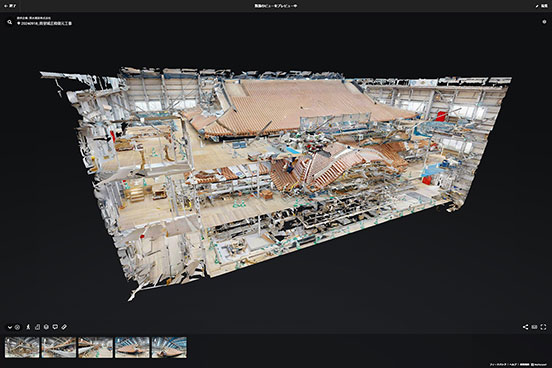Activate the measurement ruler tool
This screenshot has width=552, height=368.
coord(64,327)
